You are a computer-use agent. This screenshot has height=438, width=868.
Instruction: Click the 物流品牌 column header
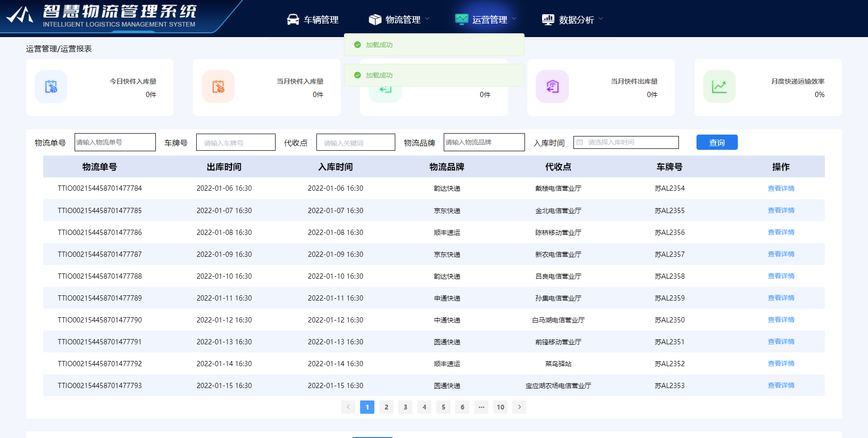point(447,167)
